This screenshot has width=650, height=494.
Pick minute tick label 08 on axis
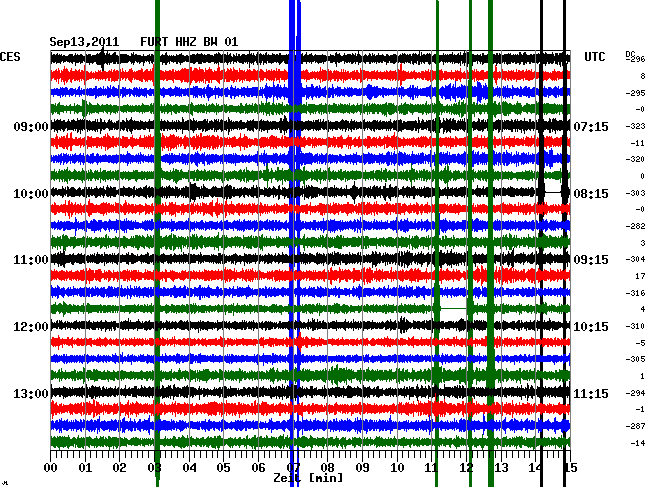pos(327,468)
